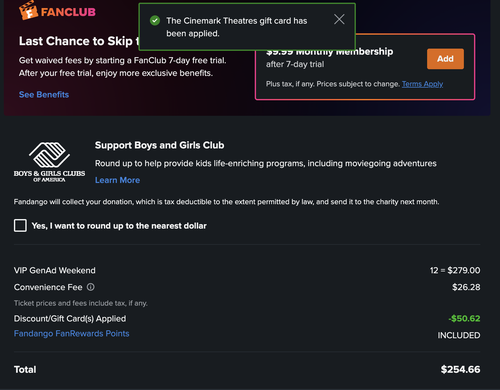The width and height of the screenshot is (500, 390).
Task: Click the 'after 7-day trial' text
Action: (295, 64)
